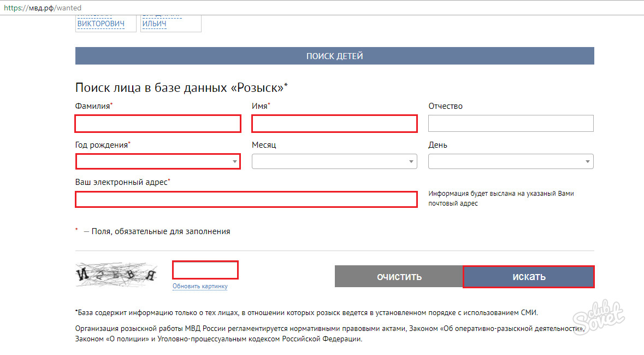
Task: Click into the Имя text field
Action: pyautogui.click(x=334, y=124)
